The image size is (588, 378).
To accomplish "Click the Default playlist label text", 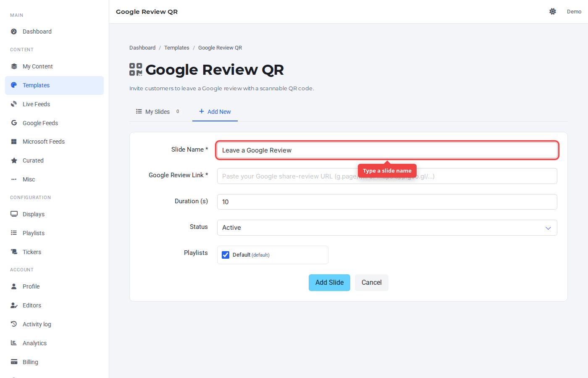I will [251, 255].
